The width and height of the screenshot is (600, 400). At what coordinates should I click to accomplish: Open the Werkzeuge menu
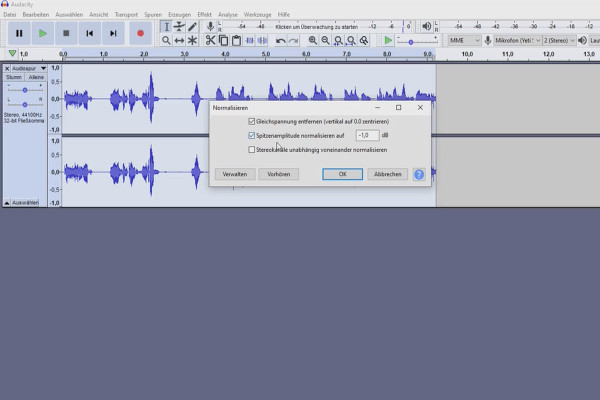pyautogui.click(x=257, y=15)
